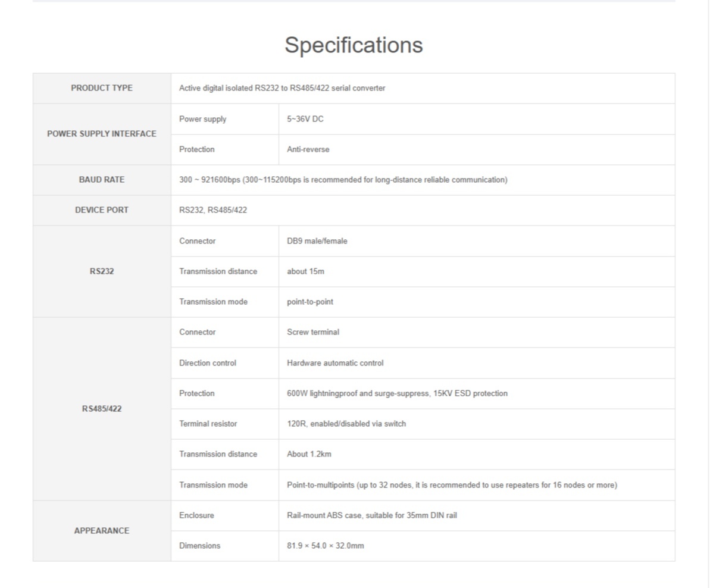Click the 5~36V DC power supply value
Viewport: 710px width, 588px height.
pos(305,119)
